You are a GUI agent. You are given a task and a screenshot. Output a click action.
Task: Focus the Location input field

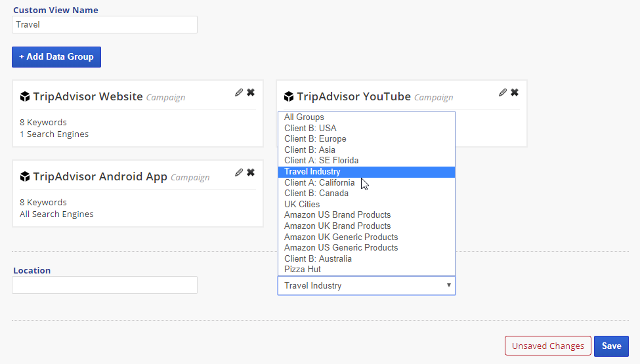point(104,285)
